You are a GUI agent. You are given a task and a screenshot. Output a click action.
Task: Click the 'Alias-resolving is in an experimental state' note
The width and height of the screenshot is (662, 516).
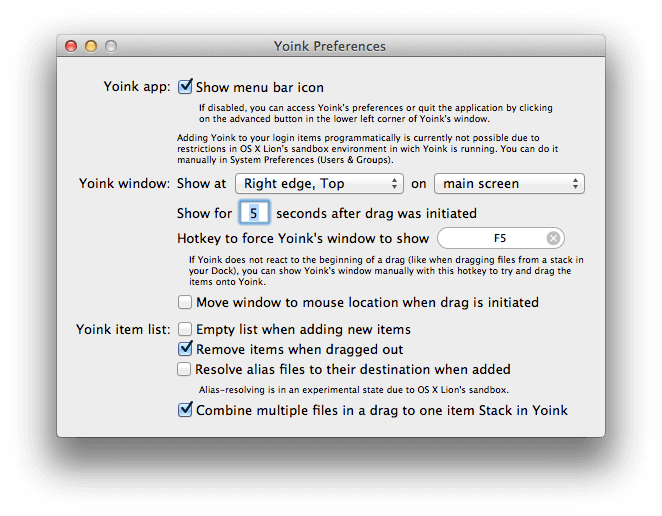(354, 390)
